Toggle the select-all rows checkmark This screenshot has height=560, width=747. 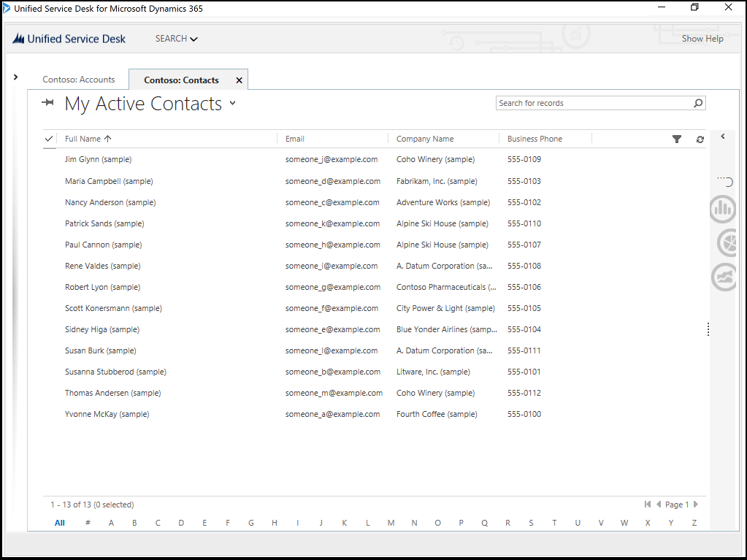(x=49, y=139)
